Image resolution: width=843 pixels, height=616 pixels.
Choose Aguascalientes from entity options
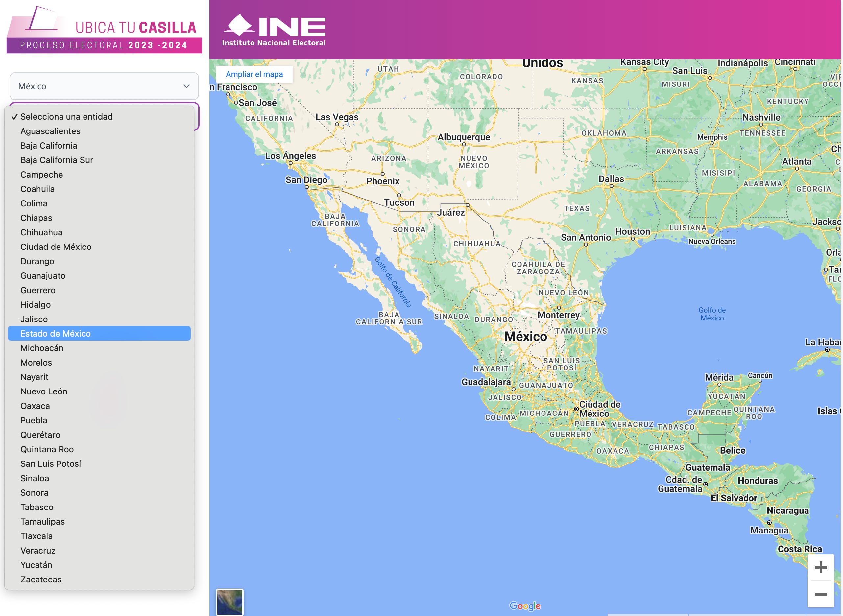(x=50, y=131)
